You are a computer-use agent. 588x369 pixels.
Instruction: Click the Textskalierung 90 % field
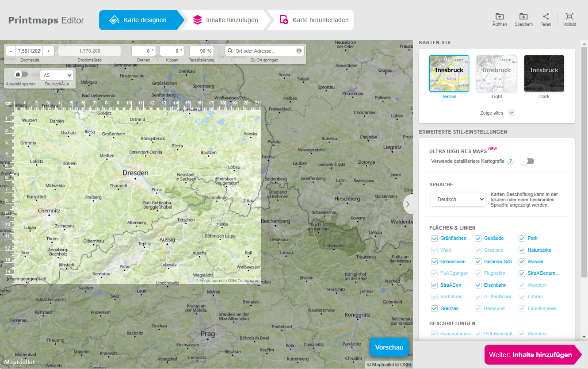click(202, 51)
